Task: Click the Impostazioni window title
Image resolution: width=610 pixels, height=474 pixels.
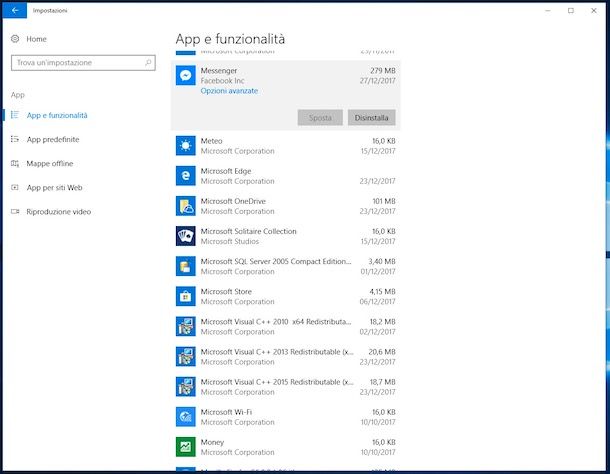Action: (x=50, y=11)
